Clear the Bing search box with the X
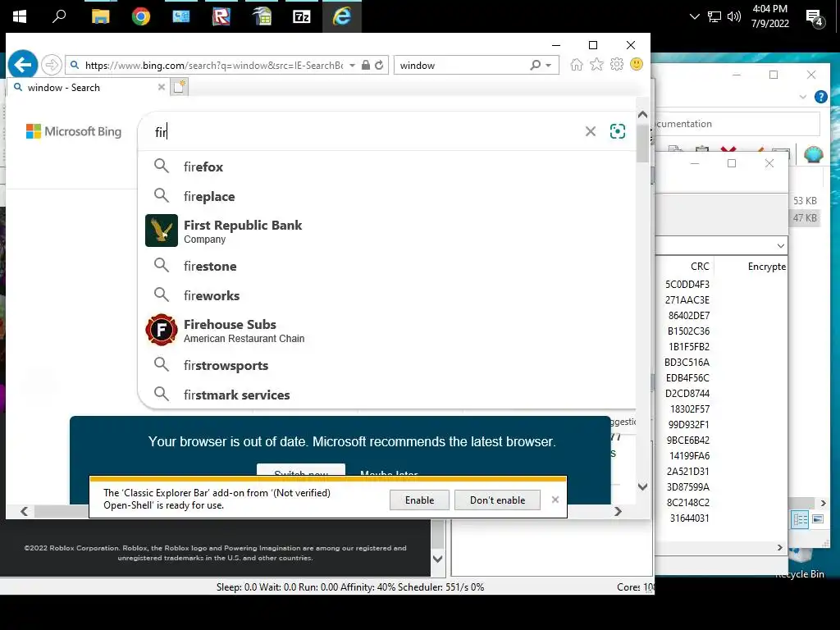840x630 pixels. (591, 131)
